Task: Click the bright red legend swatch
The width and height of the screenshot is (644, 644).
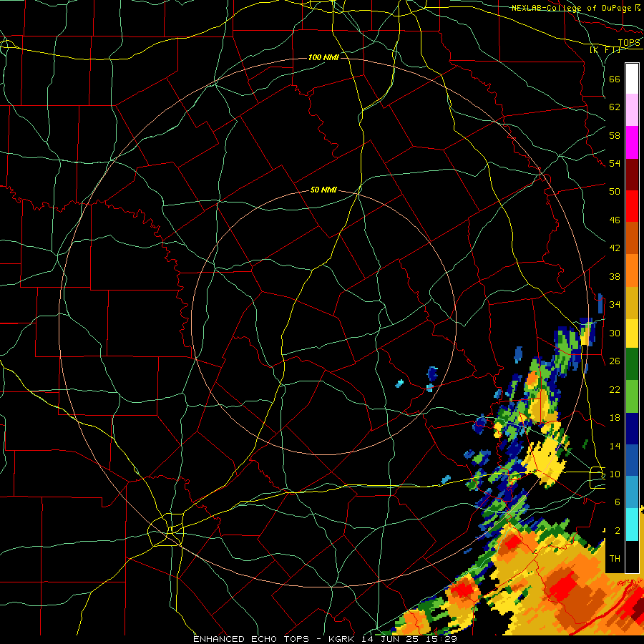Action: coord(632,206)
